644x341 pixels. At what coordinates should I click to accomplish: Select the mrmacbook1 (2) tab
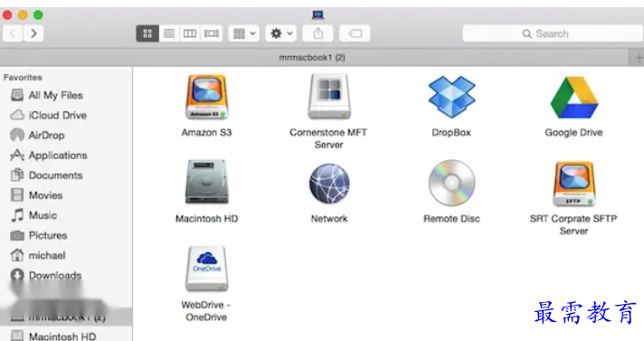point(313,58)
